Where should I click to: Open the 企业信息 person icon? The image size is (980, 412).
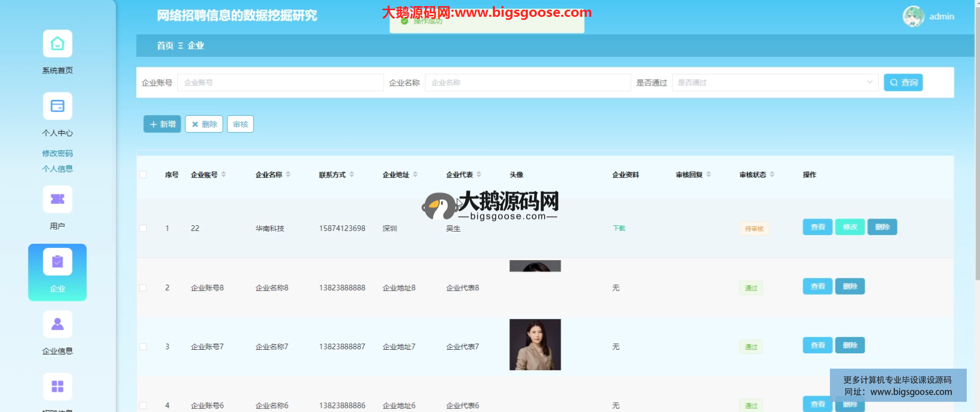57,324
